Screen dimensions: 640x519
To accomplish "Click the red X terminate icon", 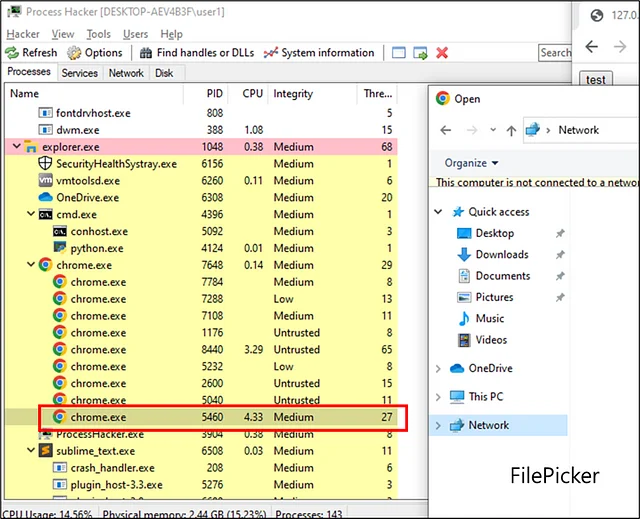I will pos(442,52).
